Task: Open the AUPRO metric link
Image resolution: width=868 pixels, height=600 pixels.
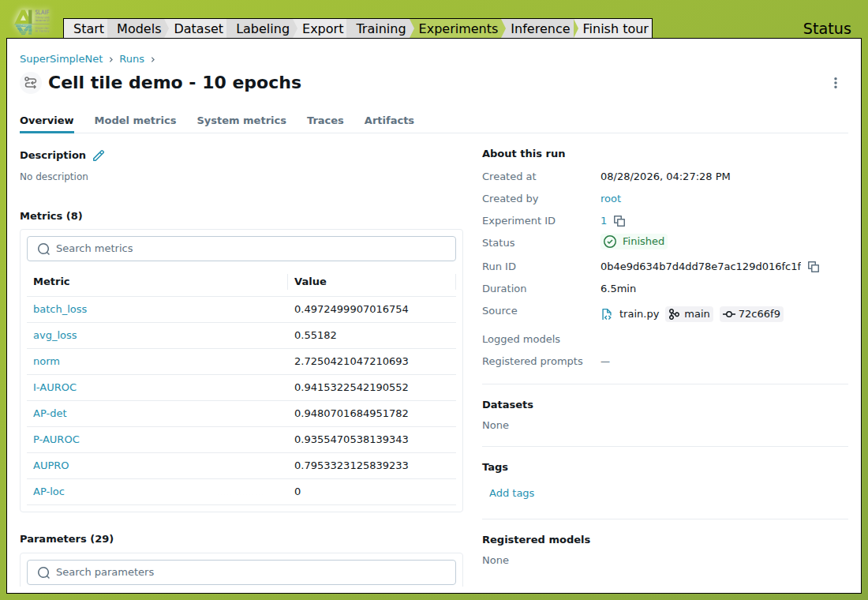Action: [x=51, y=465]
